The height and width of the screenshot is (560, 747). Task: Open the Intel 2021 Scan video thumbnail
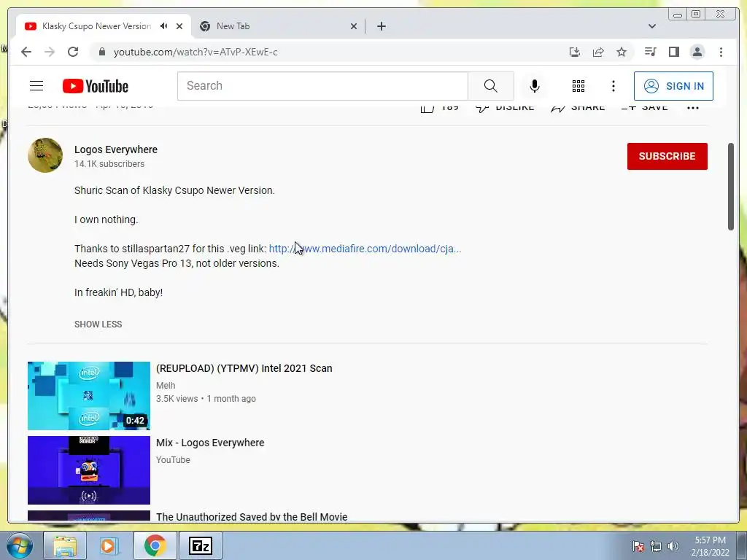pyautogui.click(x=89, y=396)
